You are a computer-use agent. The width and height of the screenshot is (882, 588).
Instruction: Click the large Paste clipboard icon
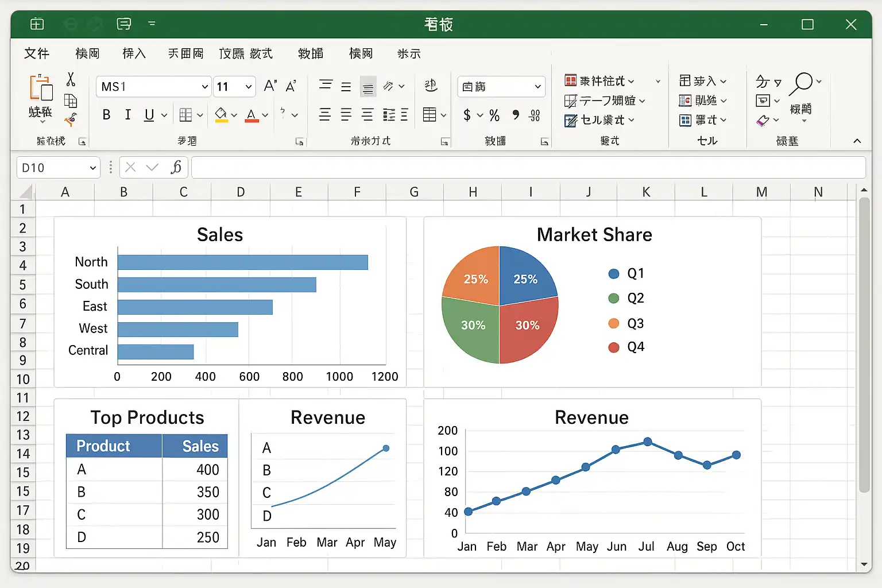pyautogui.click(x=41, y=90)
